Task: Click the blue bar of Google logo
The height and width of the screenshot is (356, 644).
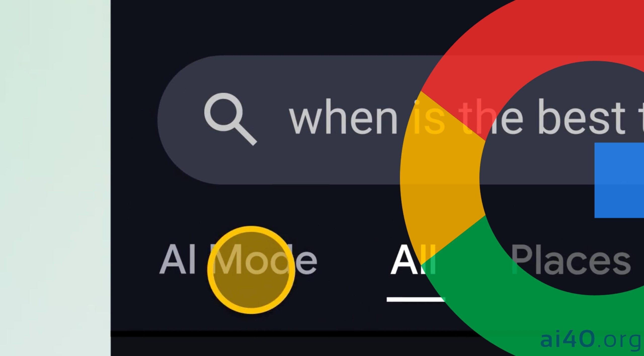Action: click(x=619, y=180)
